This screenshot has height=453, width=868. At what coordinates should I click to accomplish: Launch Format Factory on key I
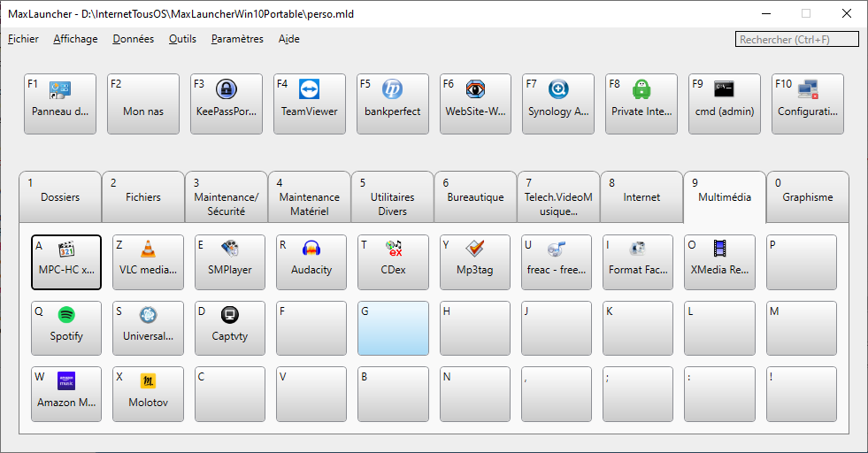tap(638, 262)
